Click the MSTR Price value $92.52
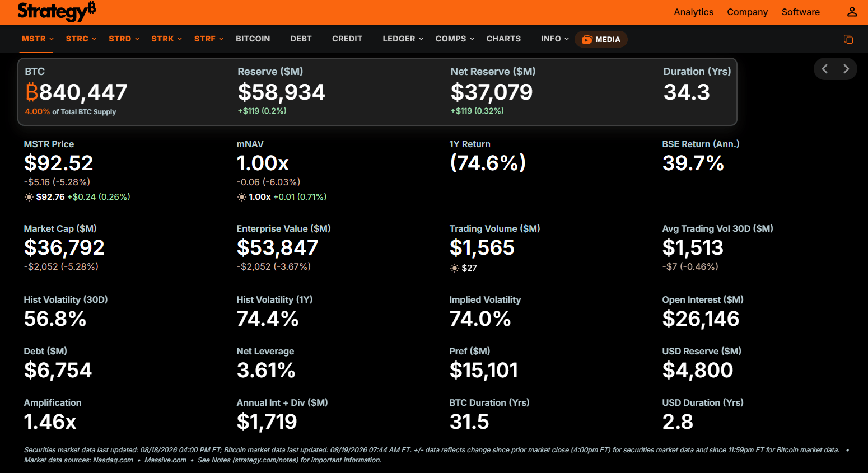This screenshot has height=473, width=868. tap(58, 163)
